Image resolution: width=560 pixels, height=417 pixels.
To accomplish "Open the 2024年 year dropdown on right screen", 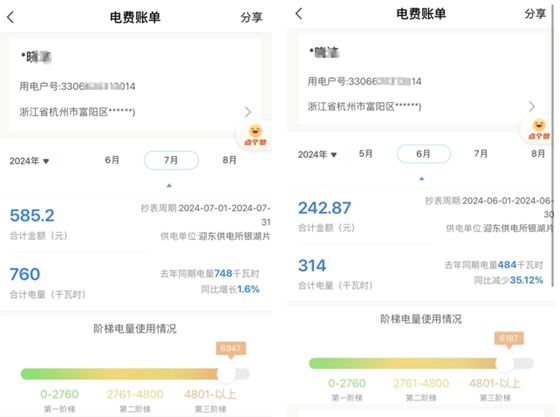I will 318,155.
